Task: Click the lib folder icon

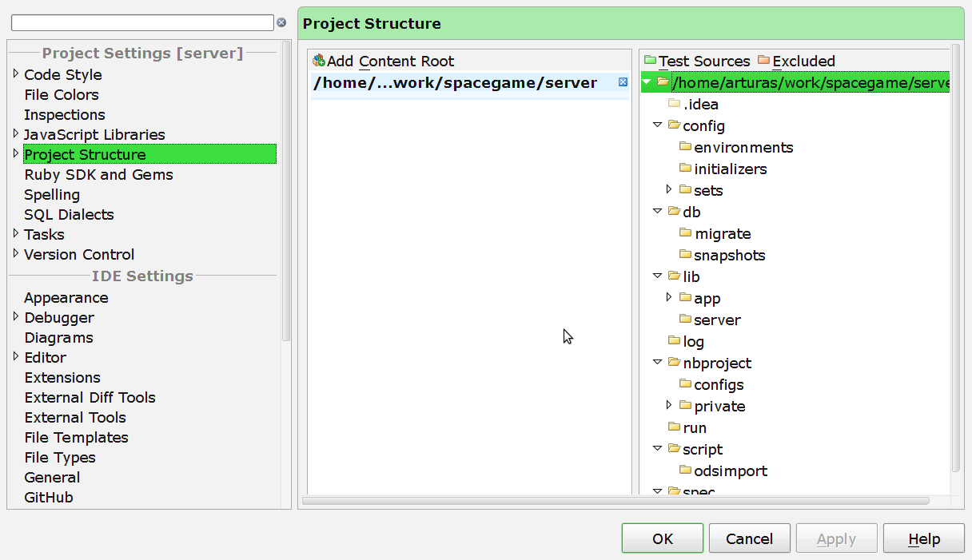Action: [674, 276]
